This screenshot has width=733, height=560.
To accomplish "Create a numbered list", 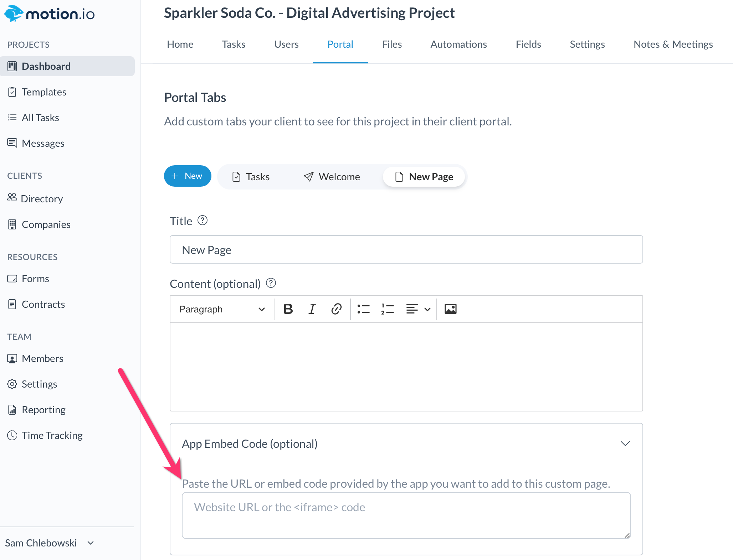I will (387, 309).
